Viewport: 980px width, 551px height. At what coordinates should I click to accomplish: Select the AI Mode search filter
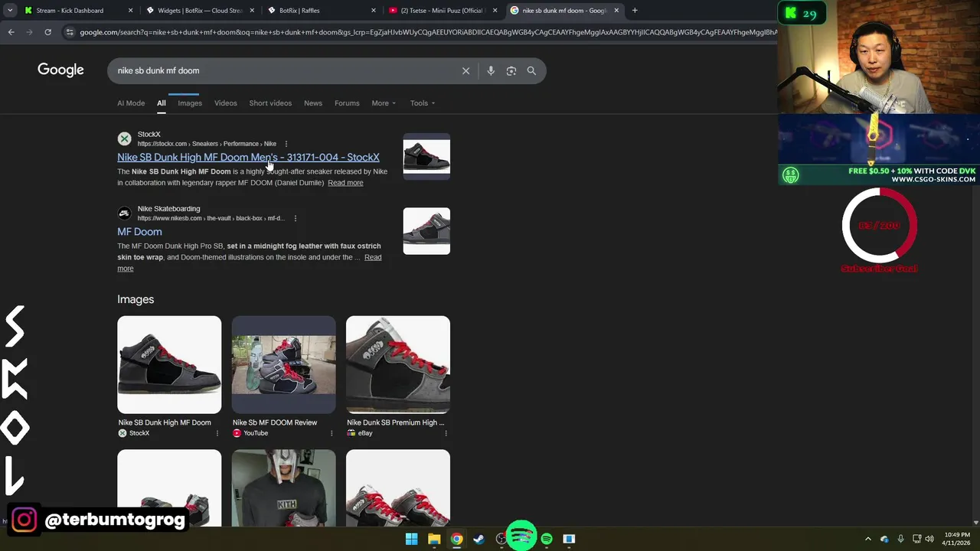coord(131,103)
